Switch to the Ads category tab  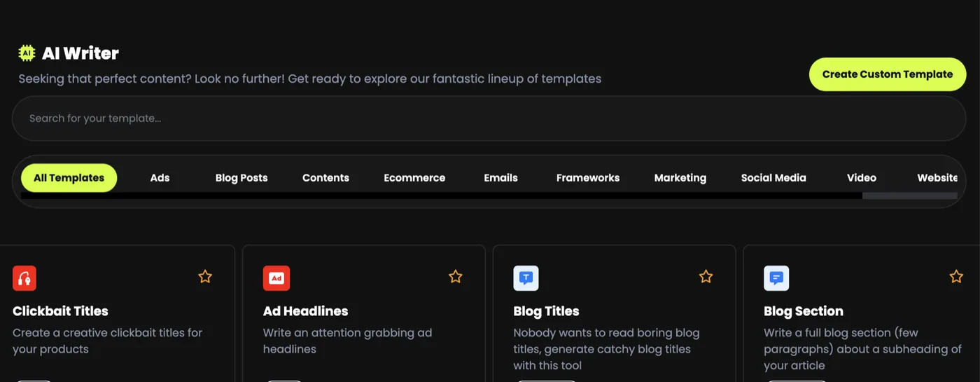coord(160,177)
